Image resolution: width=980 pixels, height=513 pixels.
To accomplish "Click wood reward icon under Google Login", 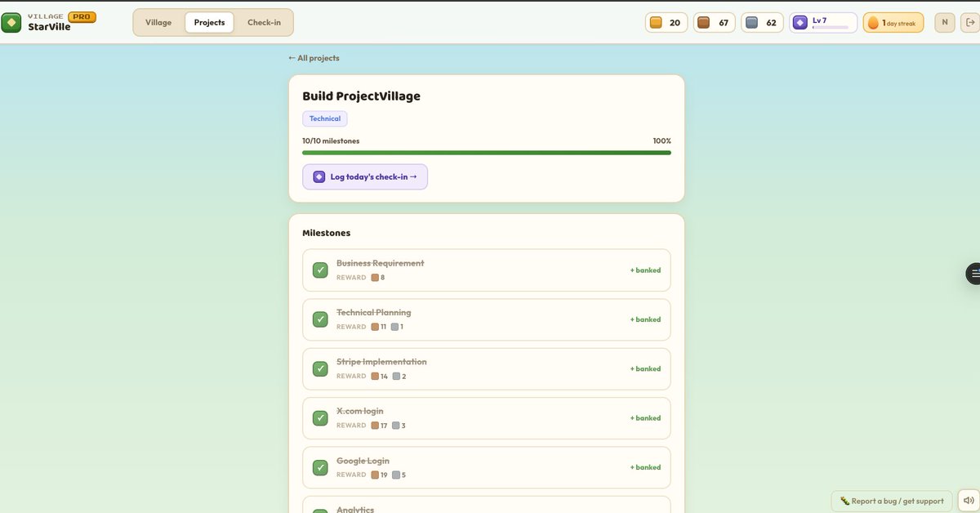I will point(375,475).
